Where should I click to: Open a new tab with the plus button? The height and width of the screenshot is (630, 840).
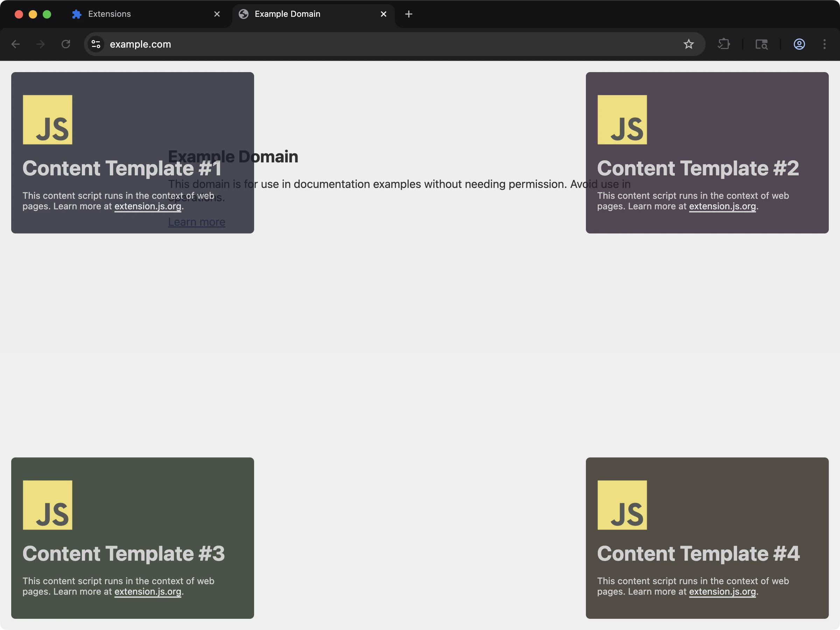pos(408,14)
